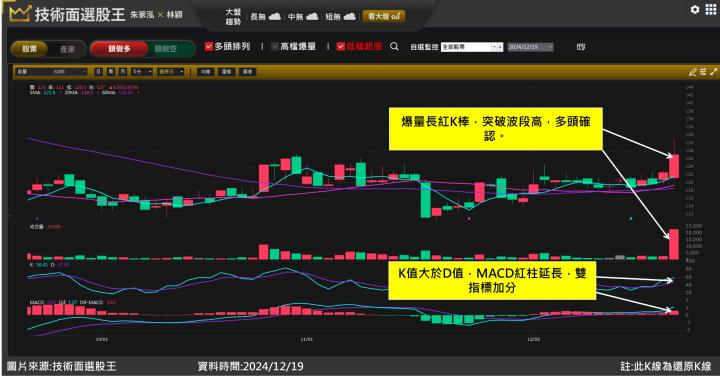
Task: Select the pencil drawing tool icon
Action: point(693,72)
